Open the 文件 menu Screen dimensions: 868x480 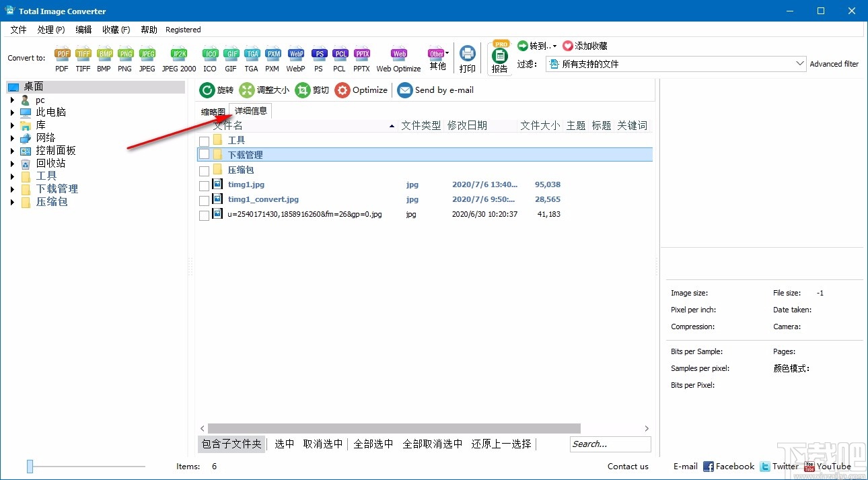[18, 30]
